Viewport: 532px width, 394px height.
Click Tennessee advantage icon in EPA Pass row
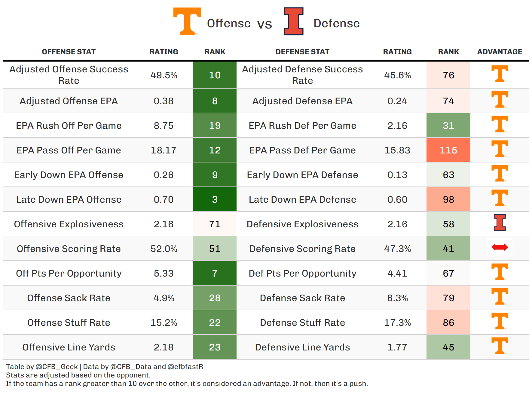(500, 149)
